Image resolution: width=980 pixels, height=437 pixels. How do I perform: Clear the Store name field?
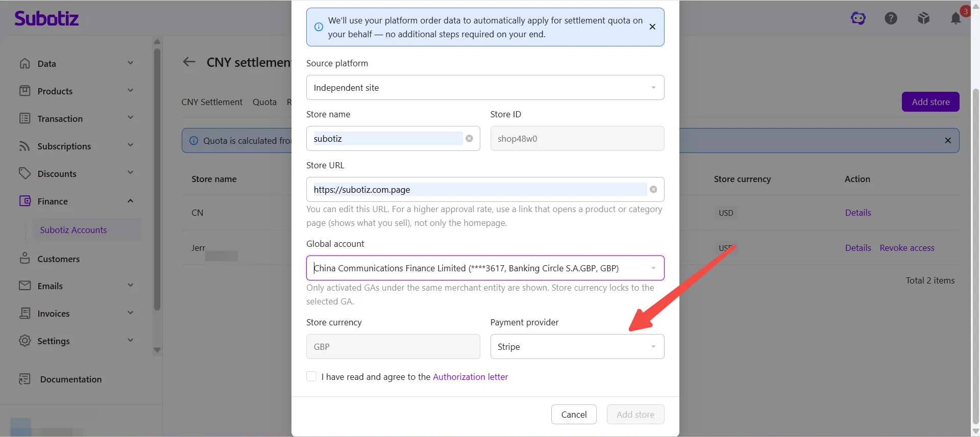pos(469,139)
